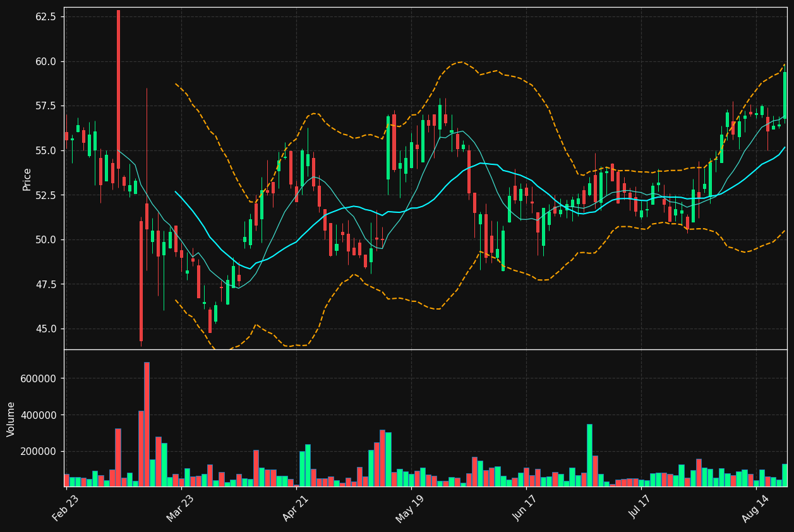The width and height of the screenshot is (794, 532).
Task: Select the last green candlestick near 59
Action: [x=785, y=95]
